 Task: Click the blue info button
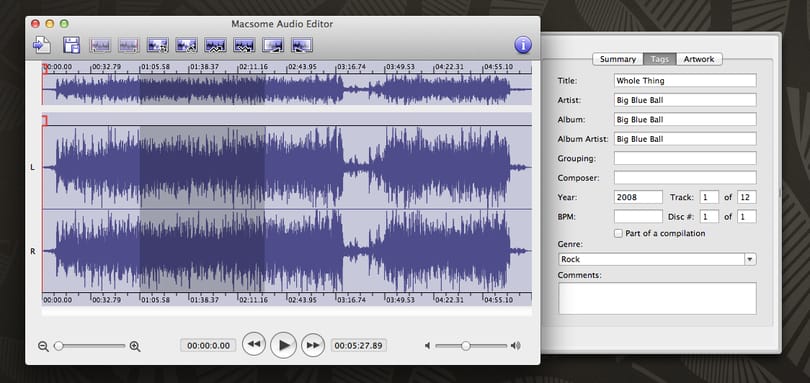click(523, 45)
